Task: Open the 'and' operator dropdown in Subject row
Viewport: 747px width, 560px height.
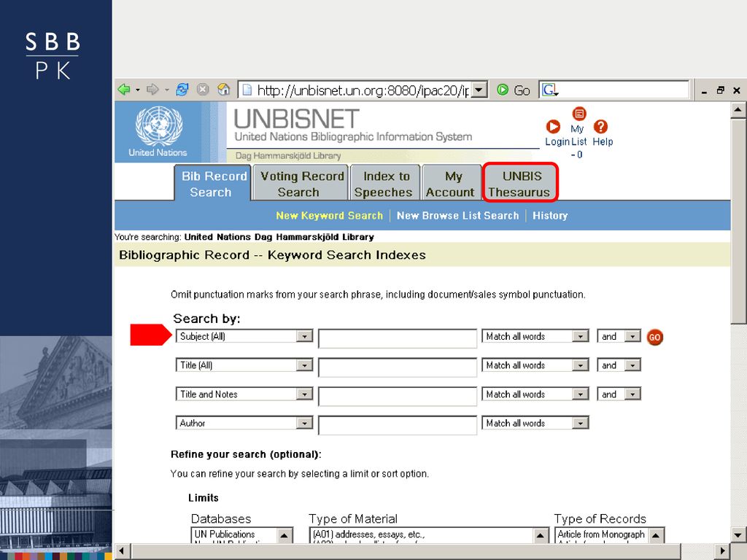Action: (632, 337)
